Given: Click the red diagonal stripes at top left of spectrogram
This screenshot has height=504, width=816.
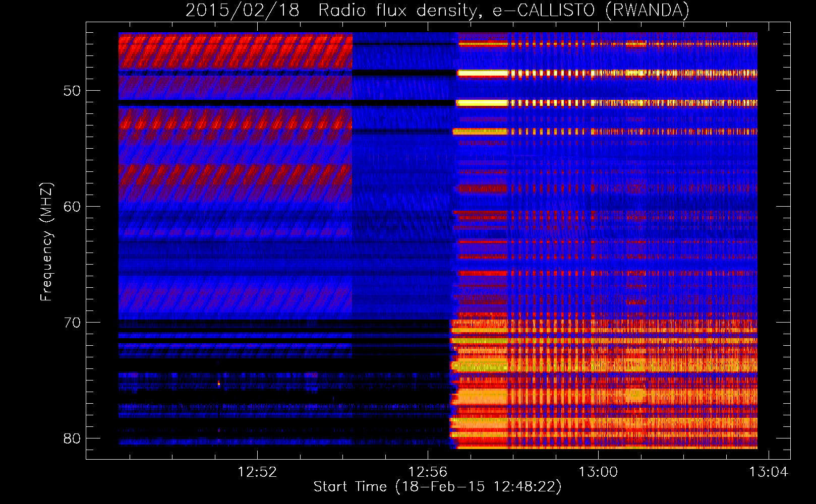Looking at the screenshot, I should coord(235,50).
